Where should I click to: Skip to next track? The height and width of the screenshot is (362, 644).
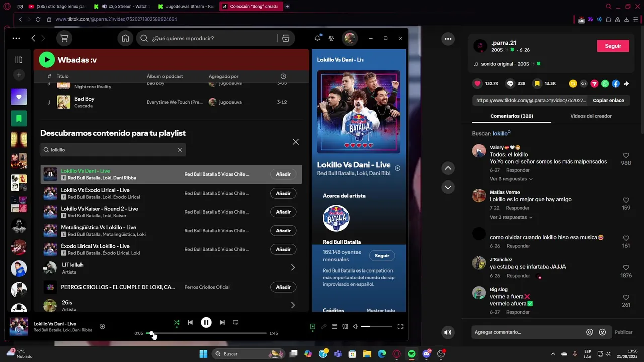click(x=222, y=323)
